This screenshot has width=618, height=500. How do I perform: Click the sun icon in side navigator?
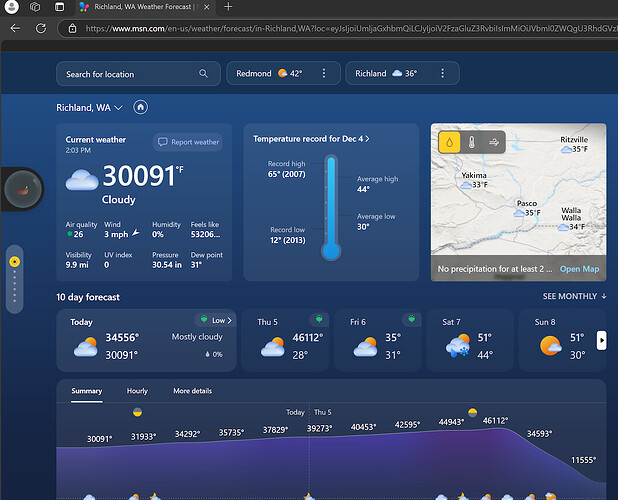(x=15, y=262)
